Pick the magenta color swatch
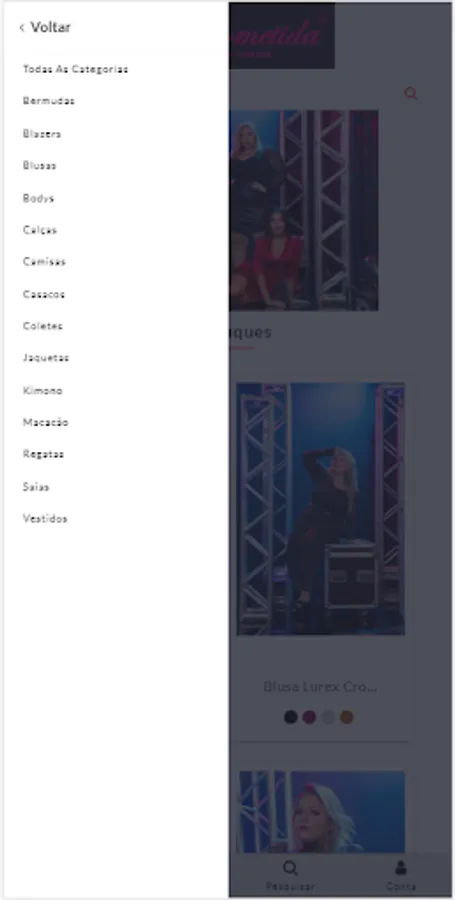 pyautogui.click(x=309, y=717)
